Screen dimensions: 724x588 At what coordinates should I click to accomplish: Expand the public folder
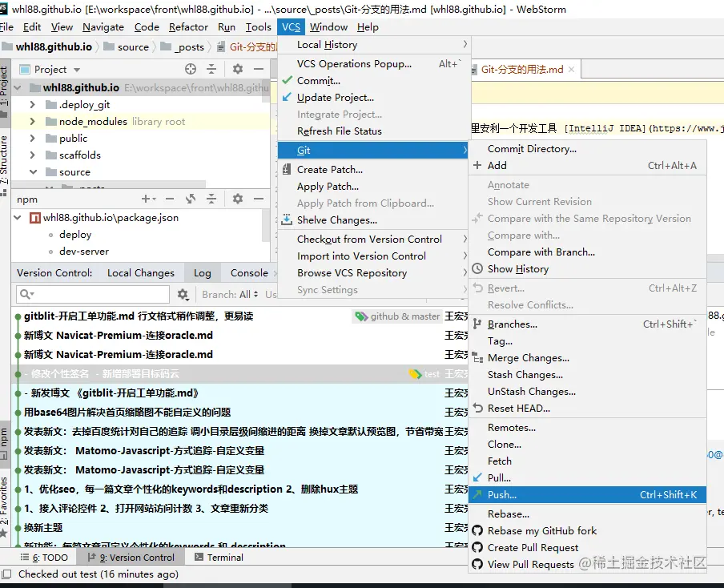pos(32,138)
